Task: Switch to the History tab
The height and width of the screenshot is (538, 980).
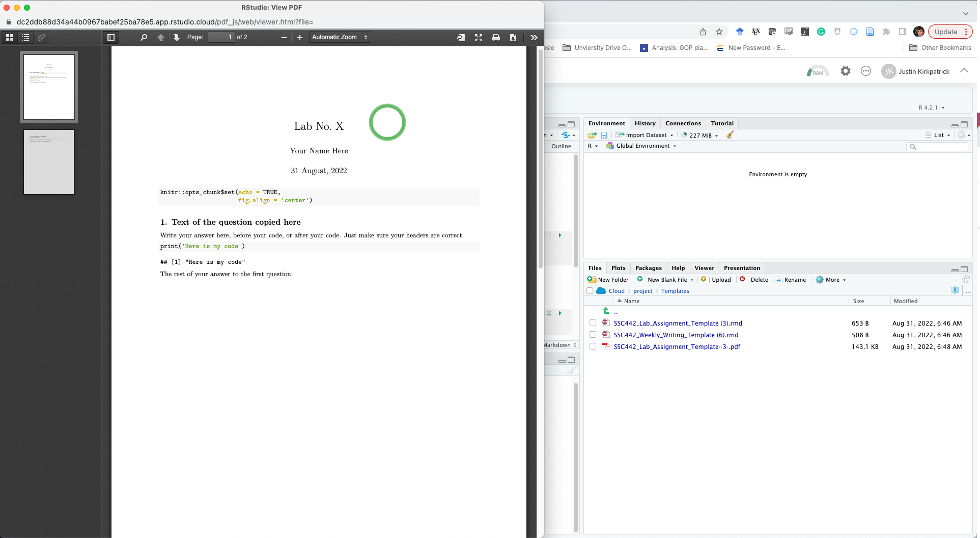Action: coord(645,123)
